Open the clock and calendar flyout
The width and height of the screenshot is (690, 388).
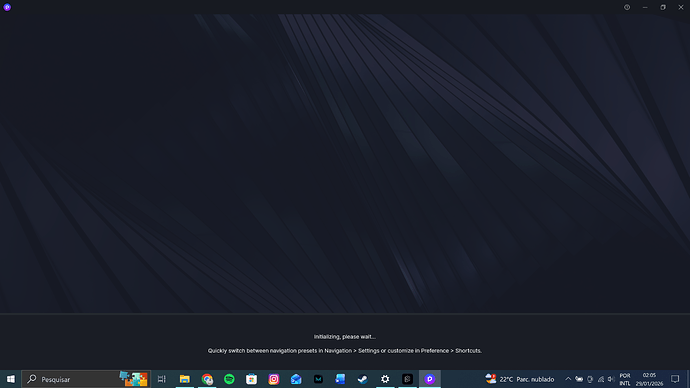[x=649, y=379]
